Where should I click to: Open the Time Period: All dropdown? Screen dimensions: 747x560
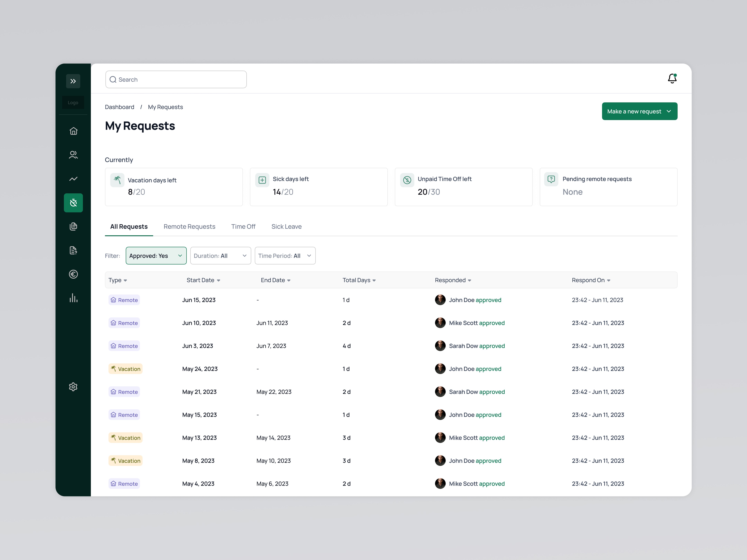pyautogui.click(x=285, y=256)
